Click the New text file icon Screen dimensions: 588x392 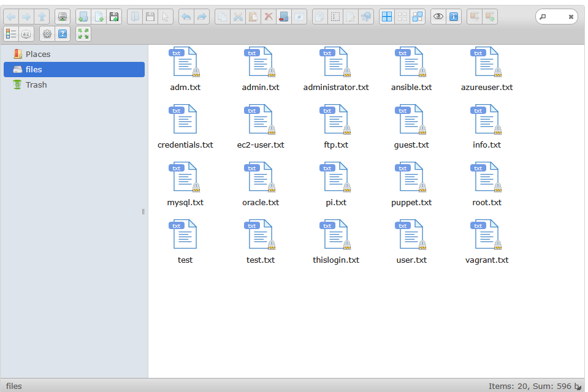(x=99, y=17)
